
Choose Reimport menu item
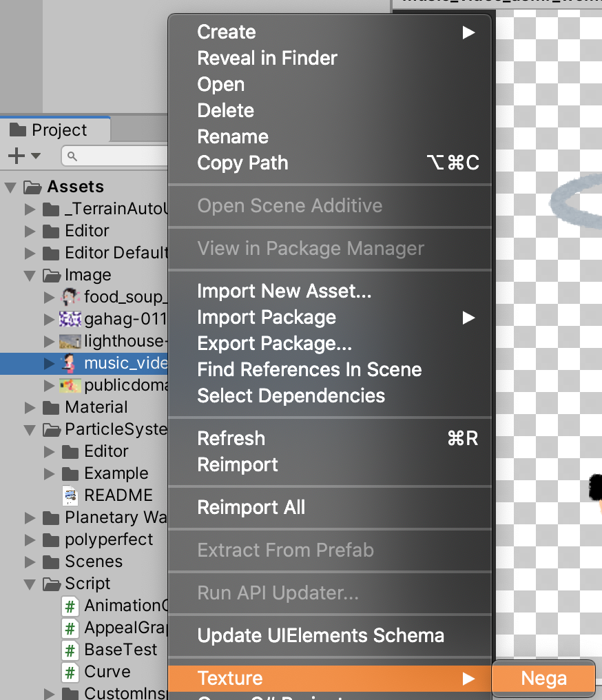click(x=330, y=465)
